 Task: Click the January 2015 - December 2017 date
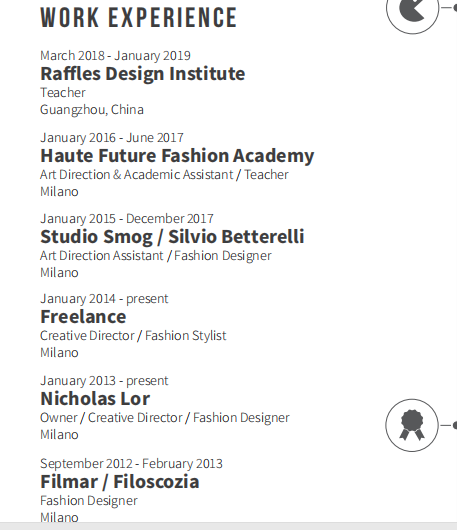pos(127,219)
